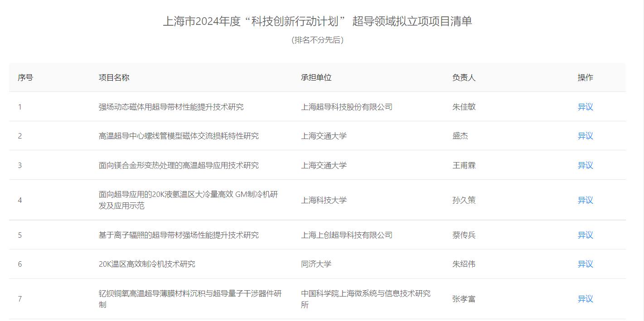Click the name 盛杰

(460, 136)
